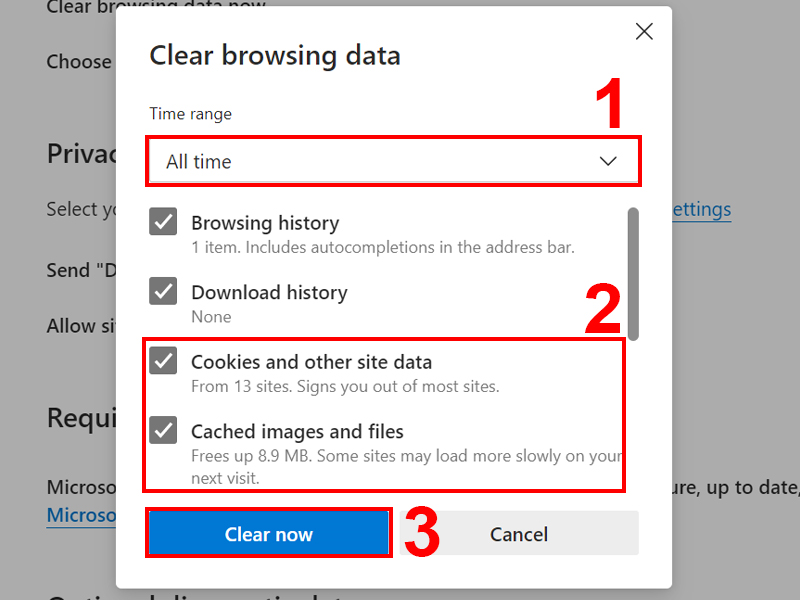
Task: Click the Cached images and files label
Action: [297, 432]
